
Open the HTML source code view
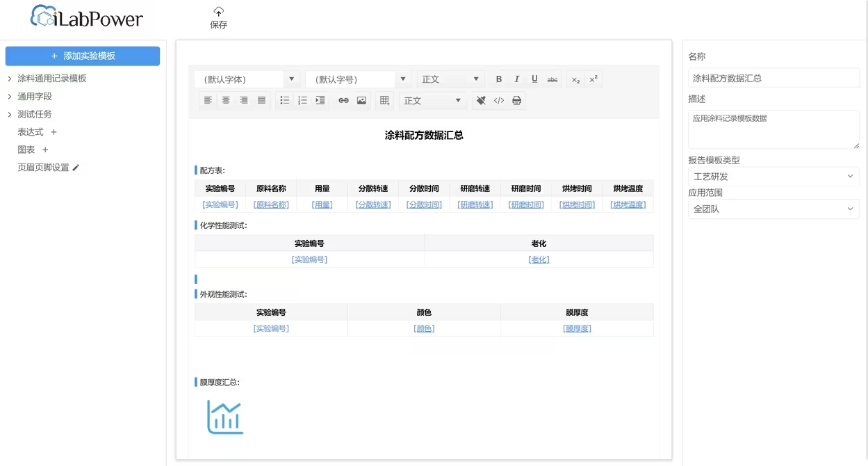click(x=499, y=100)
